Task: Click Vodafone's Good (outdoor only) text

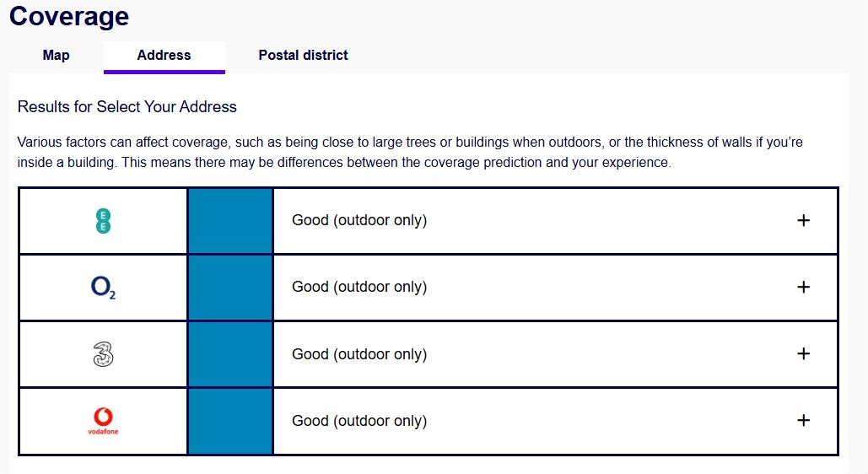Action: click(359, 421)
